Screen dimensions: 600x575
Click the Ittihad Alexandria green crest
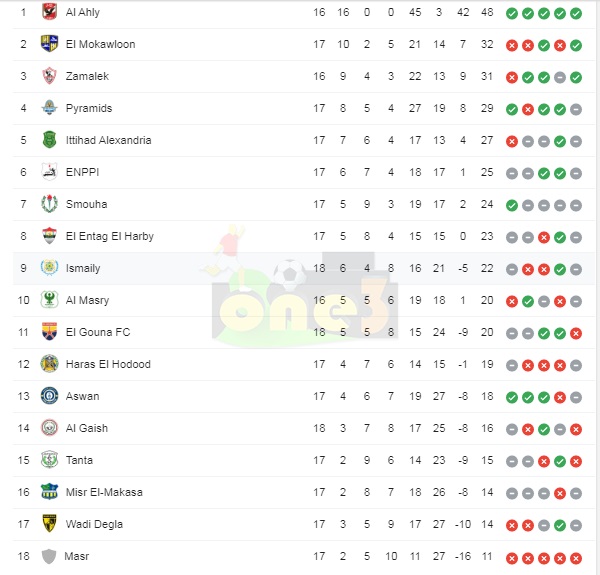pyautogui.click(x=49, y=140)
